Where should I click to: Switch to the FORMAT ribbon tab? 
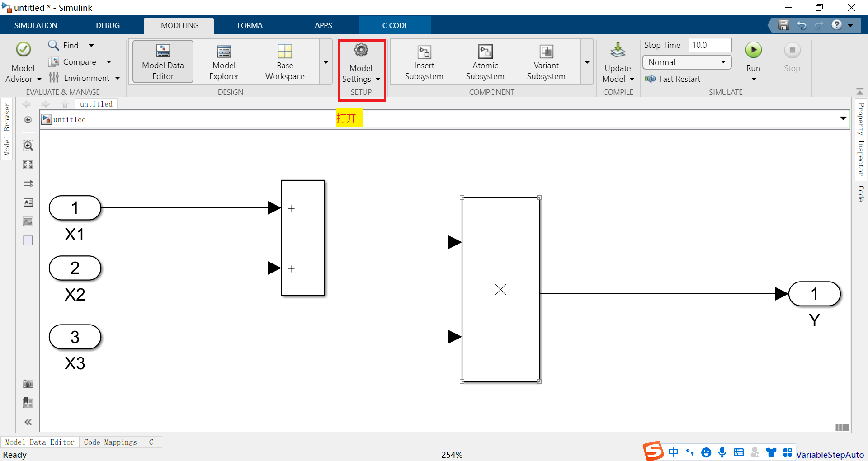pos(251,25)
